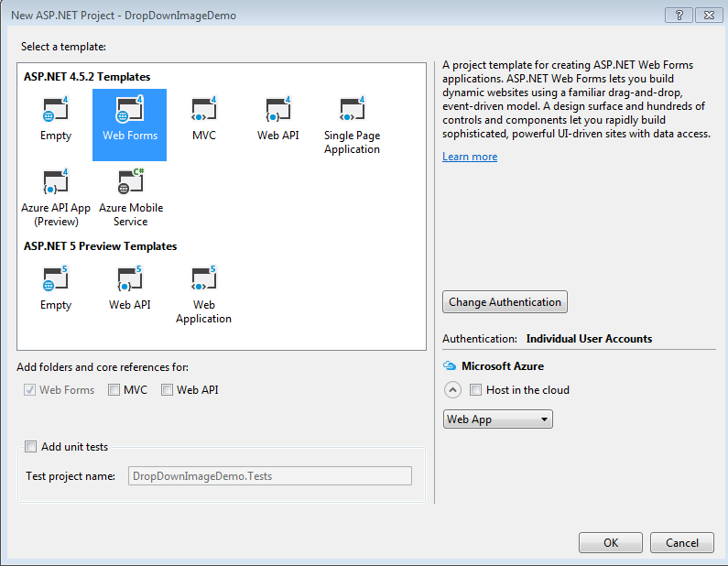728x566 pixels.
Task: Choose the ASP.NET 5 Web Application template icon
Action: [204, 278]
